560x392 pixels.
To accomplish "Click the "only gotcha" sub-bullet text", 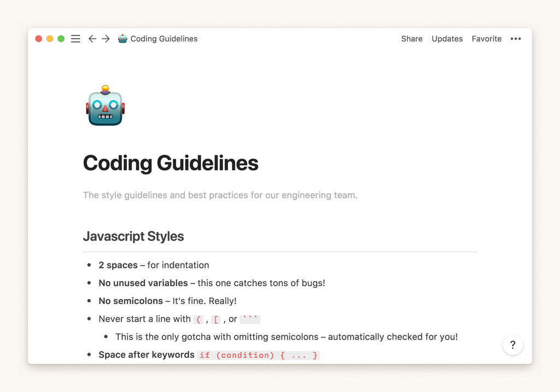I will point(287,337).
